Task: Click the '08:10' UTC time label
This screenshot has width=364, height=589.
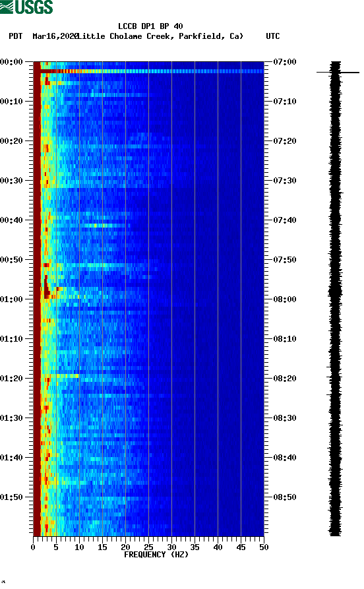Action: [285, 339]
